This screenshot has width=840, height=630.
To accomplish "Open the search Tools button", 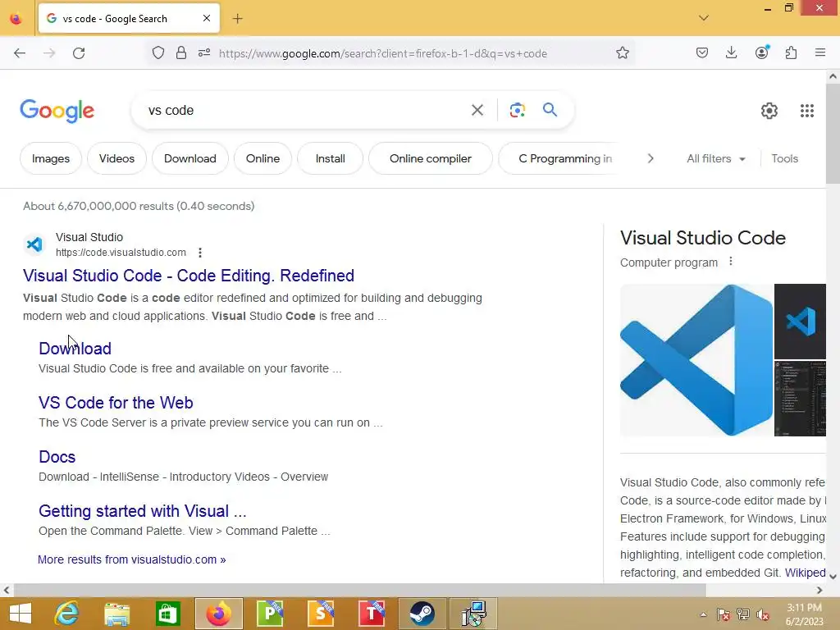I will (x=784, y=158).
